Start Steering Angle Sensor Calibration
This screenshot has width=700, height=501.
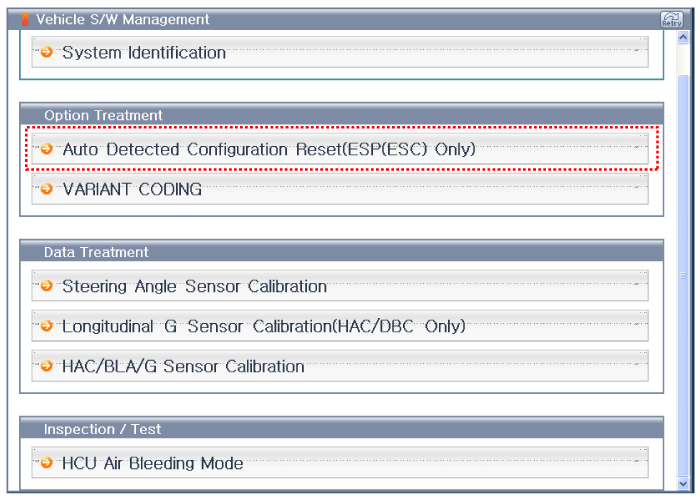click(x=194, y=286)
